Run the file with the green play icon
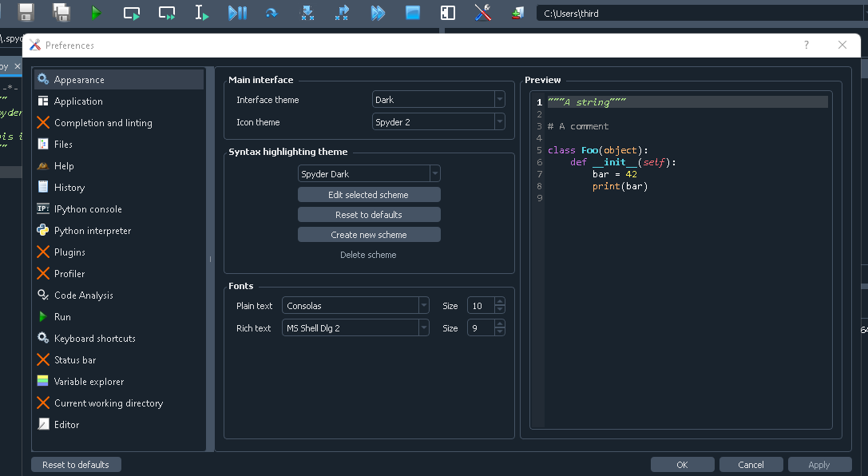 click(x=96, y=13)
